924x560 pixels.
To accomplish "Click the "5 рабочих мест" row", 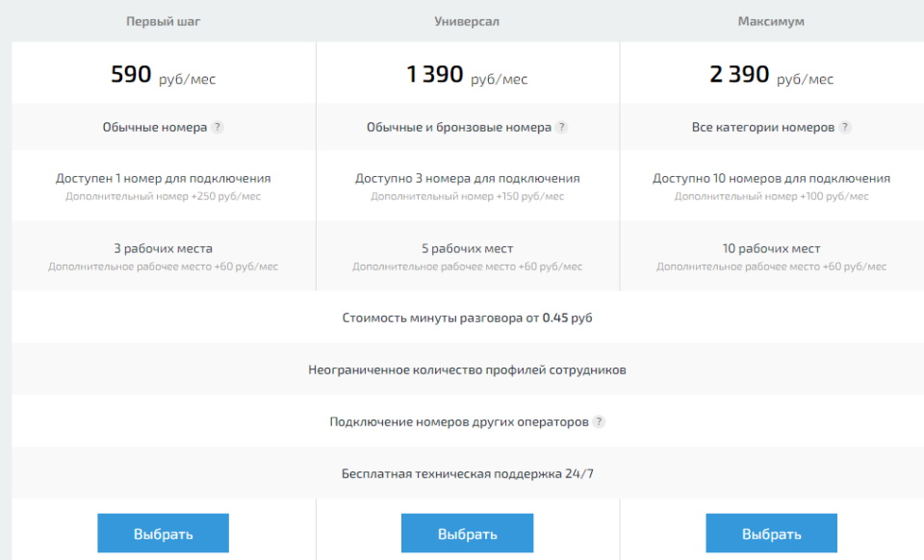I will point(467,248).
